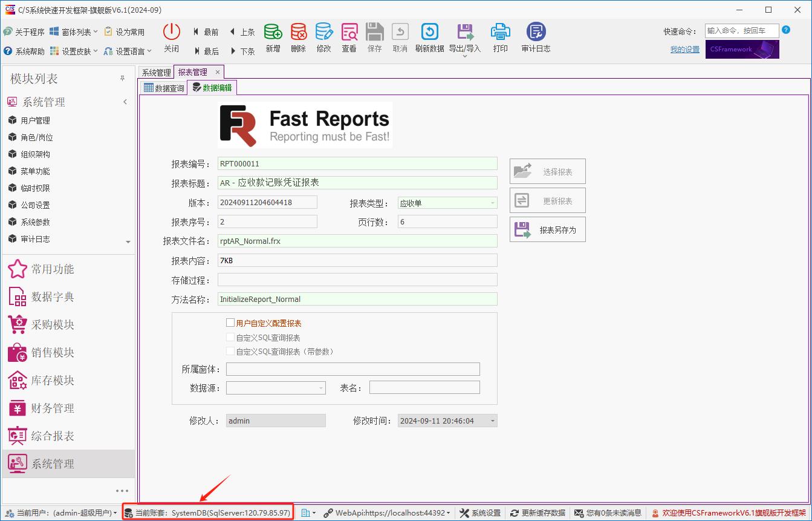The width and height of the screenshot is (812, 521).
Task: Open the 报表类型 dropdown
Action: tap(493, 203)
